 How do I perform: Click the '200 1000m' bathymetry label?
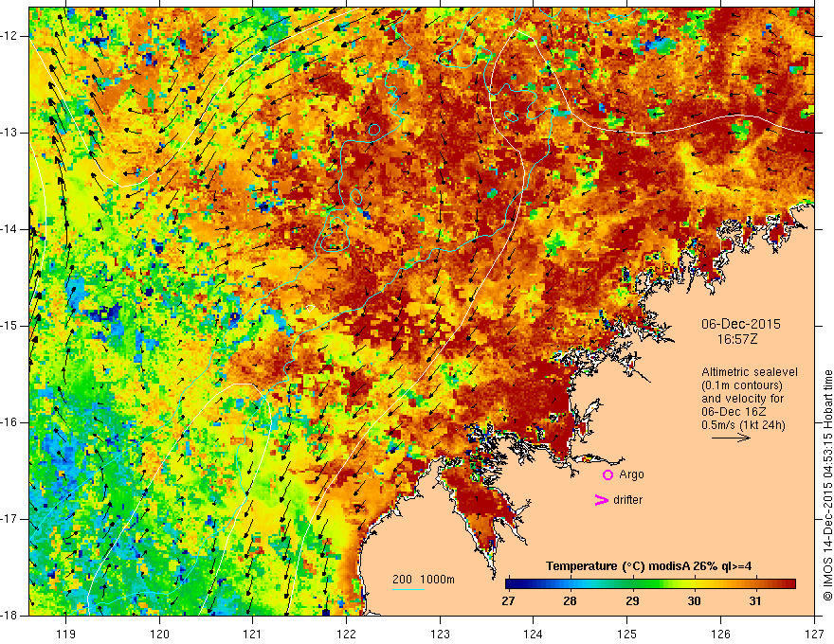pyautogui.click(x=424, y=580)
